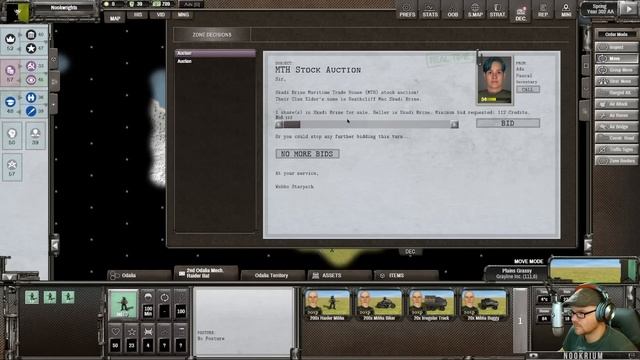Viewport: 640px width, 360px height.
Task: Click the NO MORE BIDS button
Action: coord(307,154)
